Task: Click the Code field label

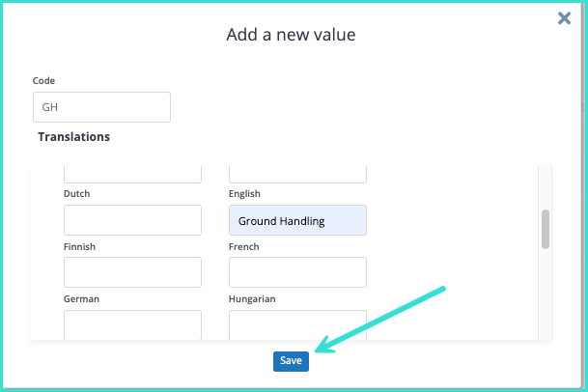Action: [43, 81]
